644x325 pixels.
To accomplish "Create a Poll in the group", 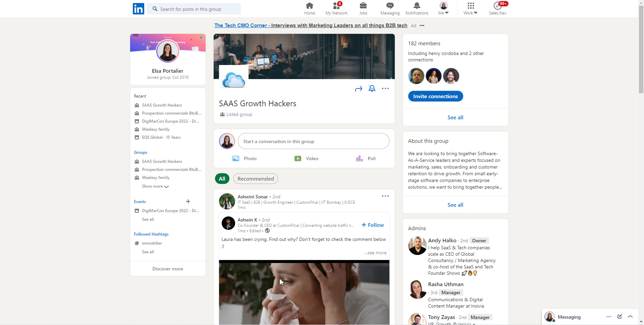I will (366, 158).
